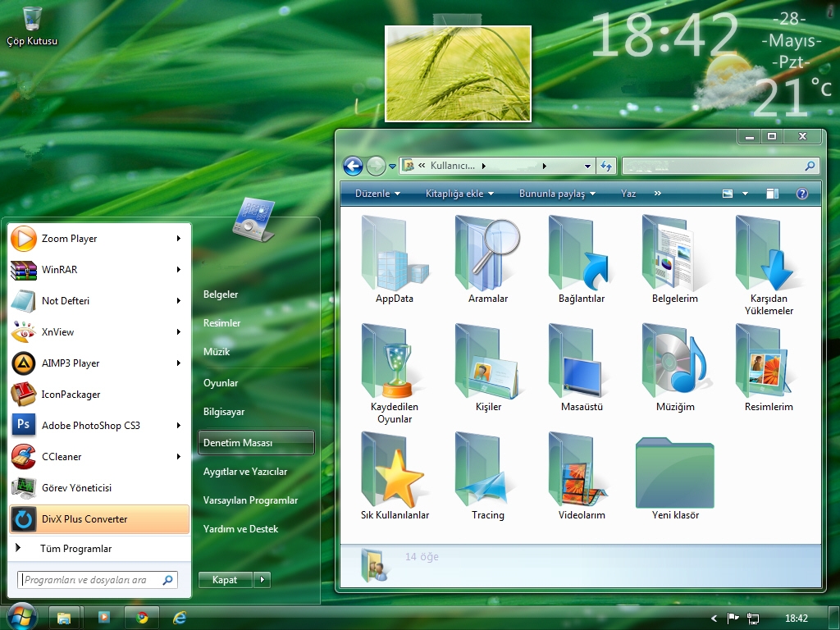
Task: Open Müzik from Start menu
Action: 217,352
